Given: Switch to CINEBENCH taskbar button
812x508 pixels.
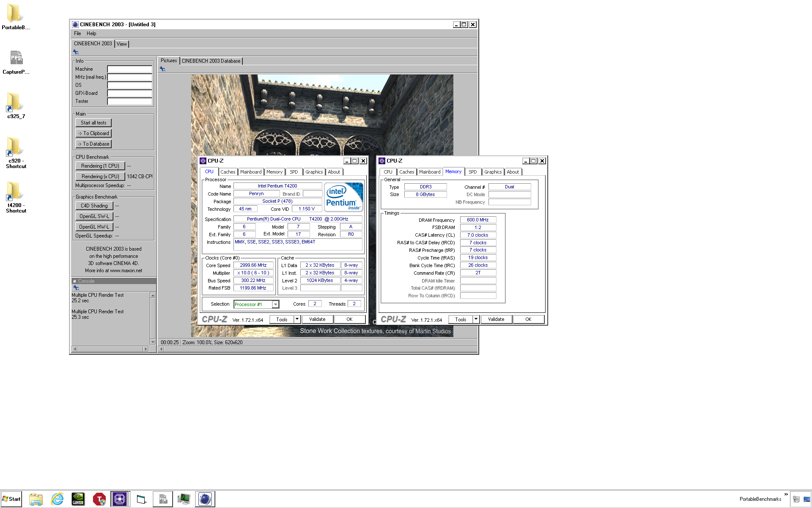Looking at the screenshot, I should click(x=205, y=499).
